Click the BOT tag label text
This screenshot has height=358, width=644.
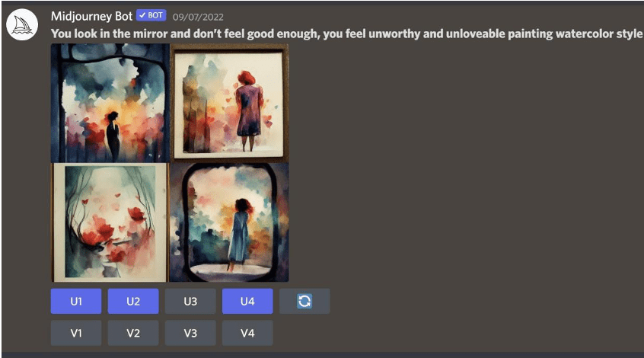pyautogui.click(x=155, y=15)
